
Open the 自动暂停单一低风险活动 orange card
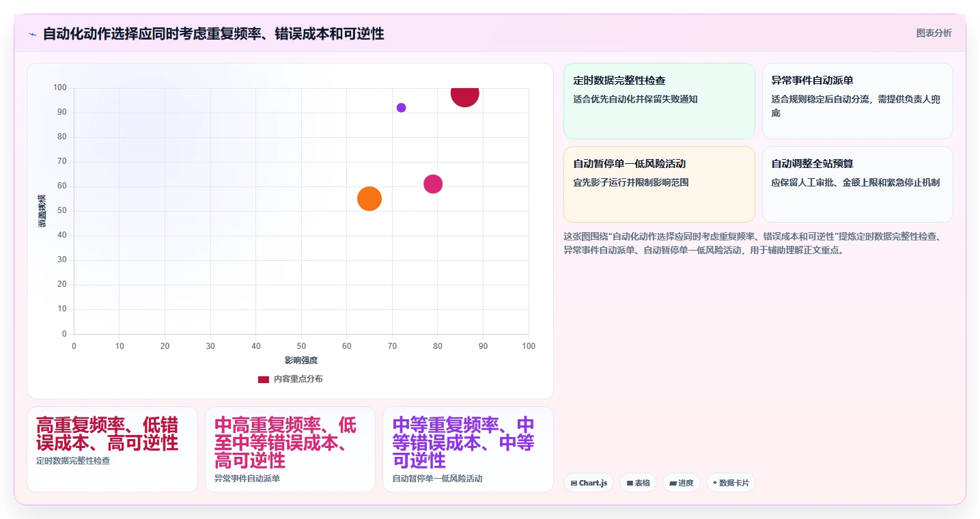click(659, 184)
